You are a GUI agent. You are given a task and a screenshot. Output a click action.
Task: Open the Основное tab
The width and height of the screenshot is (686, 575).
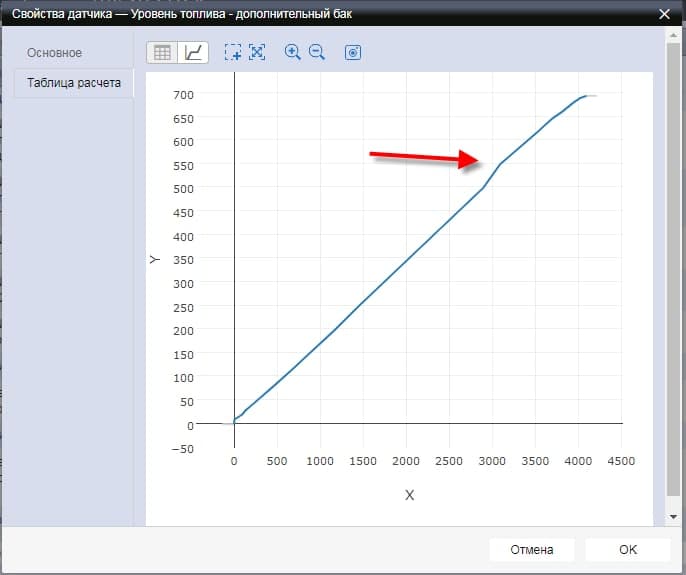tap(55, 53)
